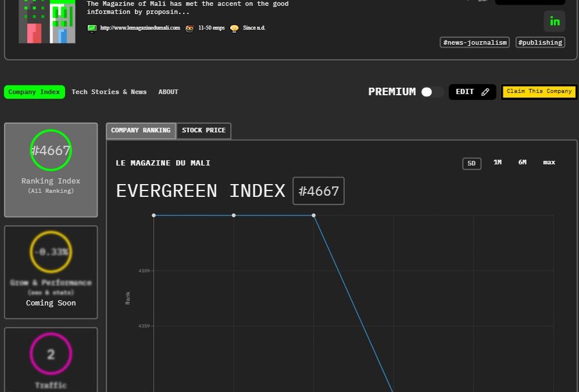Switch to the Company Index tab
Screen dimensions: 579x392
click(34, 92)
